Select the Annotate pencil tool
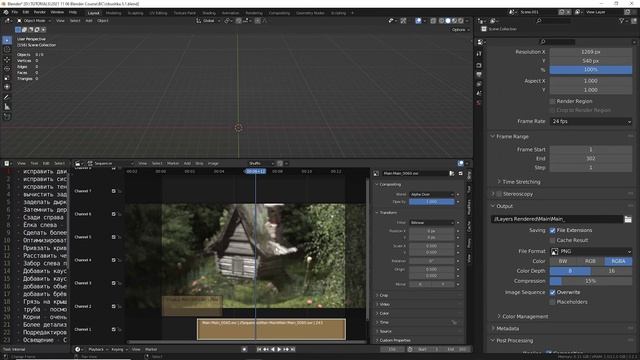The image size is (640, 360). coord(7,97)
